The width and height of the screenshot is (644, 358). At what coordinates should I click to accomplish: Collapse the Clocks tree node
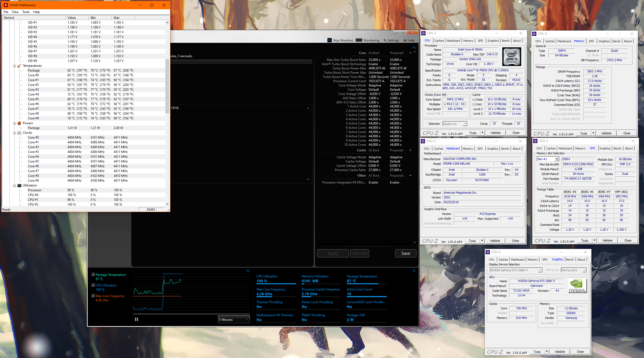tap(14, 133)
